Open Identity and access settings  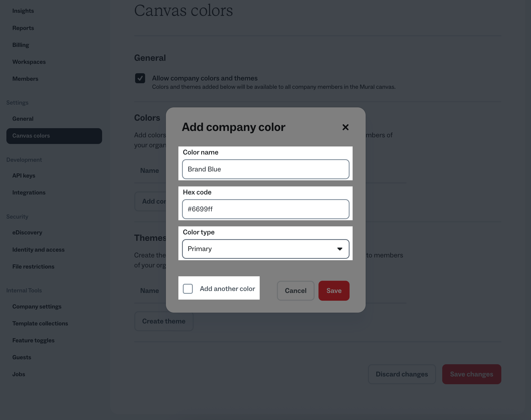pyautogui.click(x=38, y=250)
